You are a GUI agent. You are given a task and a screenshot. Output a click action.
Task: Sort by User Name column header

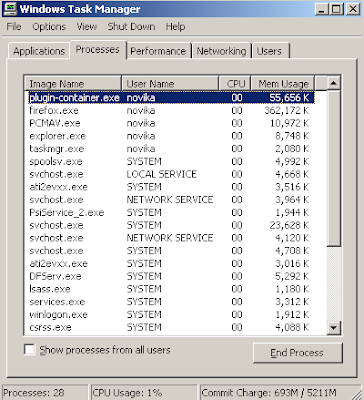tap(170, 84)
